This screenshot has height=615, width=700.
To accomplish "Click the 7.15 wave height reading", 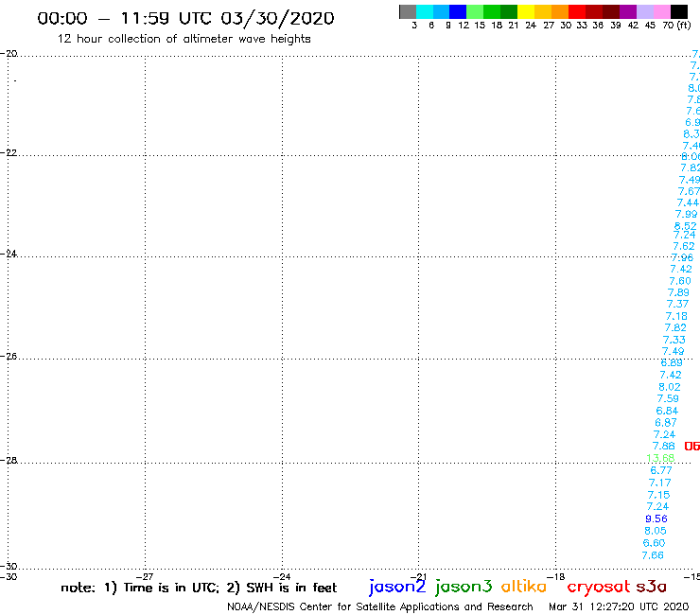I will (x=659, y=495).
